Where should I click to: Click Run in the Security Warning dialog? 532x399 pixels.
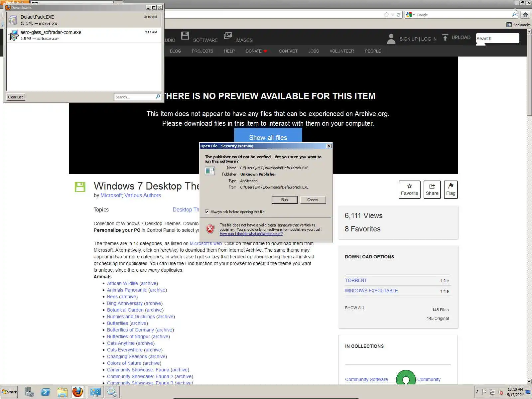coord(284,200)
